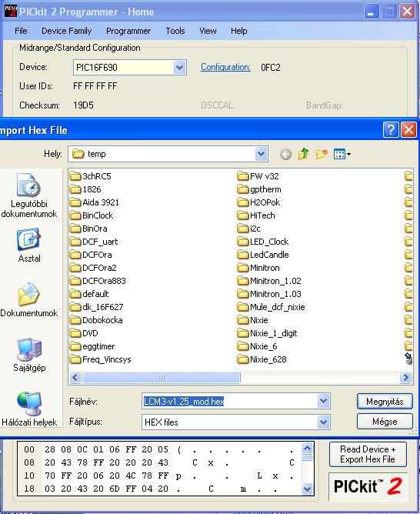This screenshot has width=420, height=514.
Task: Select the 1826 folder
Action: pyautogui.click(x=85, y=189)
